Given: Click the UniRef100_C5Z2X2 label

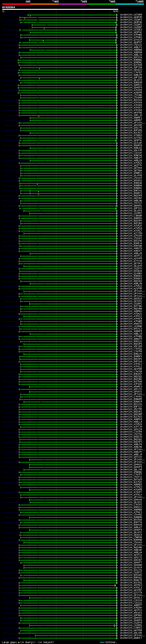Looking at the screenshot, I should click(x=131, y=45).
